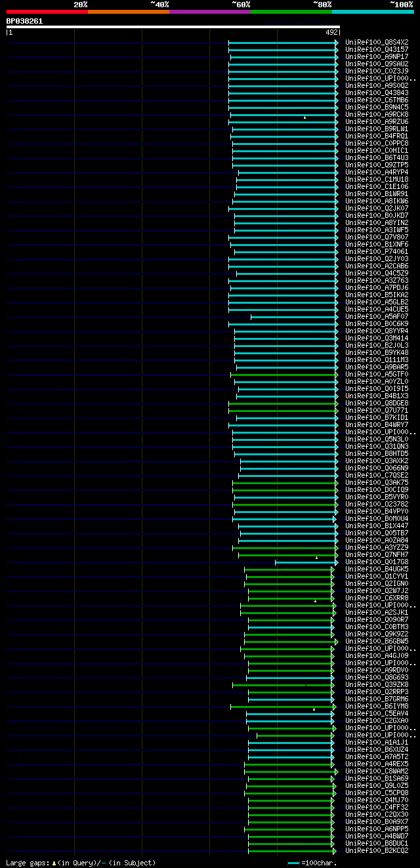Open the UniRef100_Q7V807 entry

point(377,237)
